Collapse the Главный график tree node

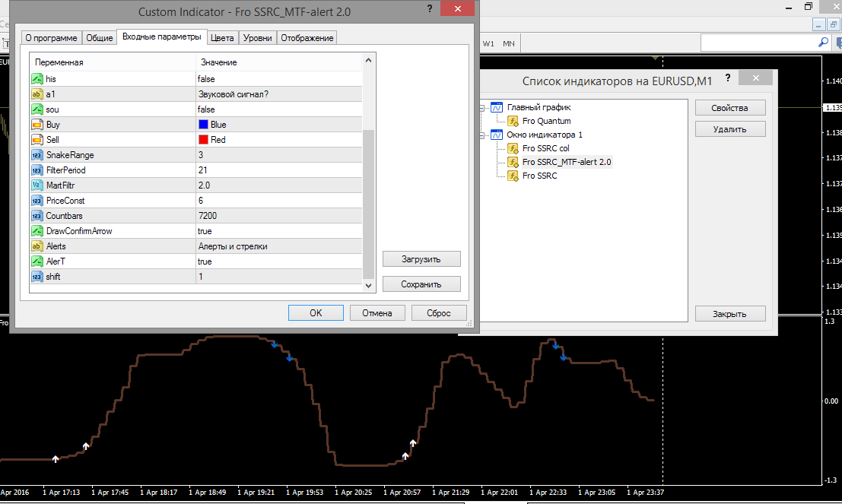coord(481,108)
